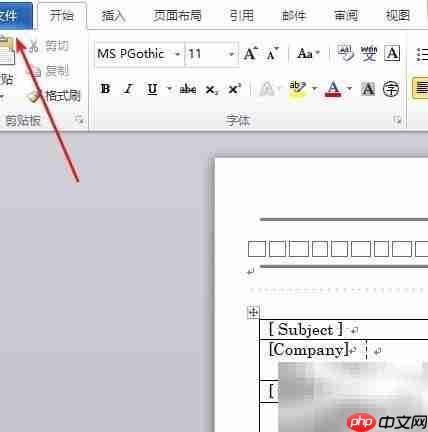Expand the font name dropdown arrow
The image size is (428, 432).
[178, 54]
